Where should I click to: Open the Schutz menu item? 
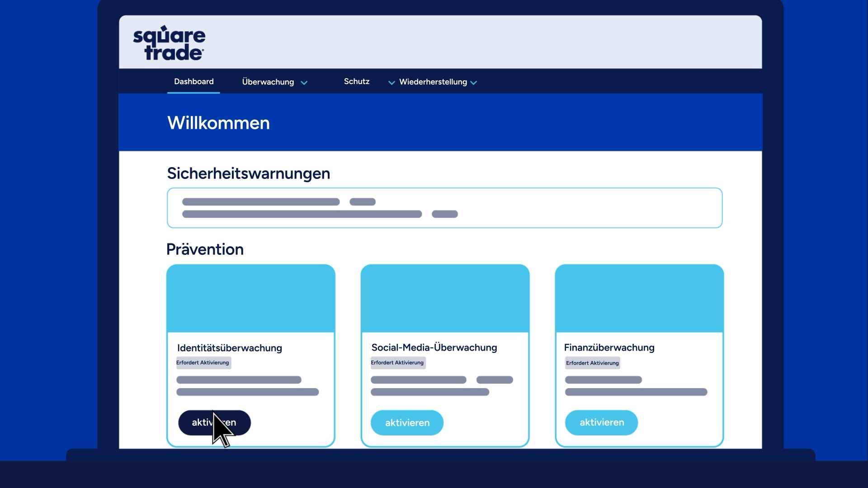[357, 82]
